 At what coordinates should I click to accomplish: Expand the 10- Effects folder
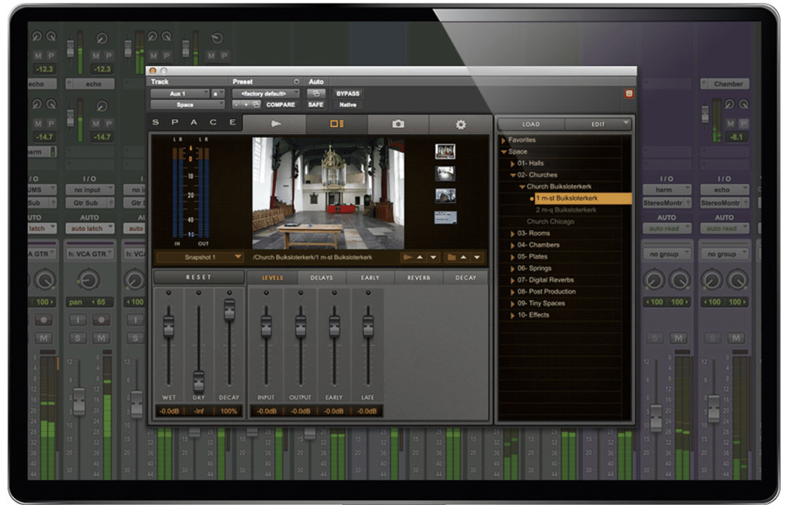[513, 315]
